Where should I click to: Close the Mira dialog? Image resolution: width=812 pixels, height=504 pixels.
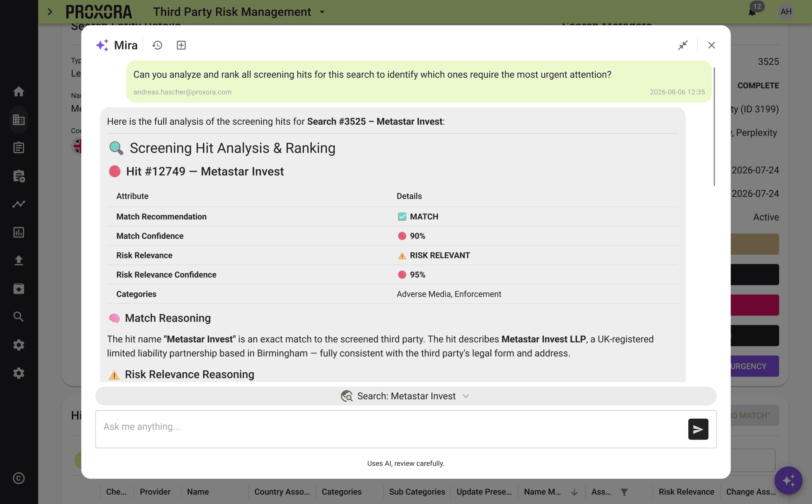[x=711, y=45]
